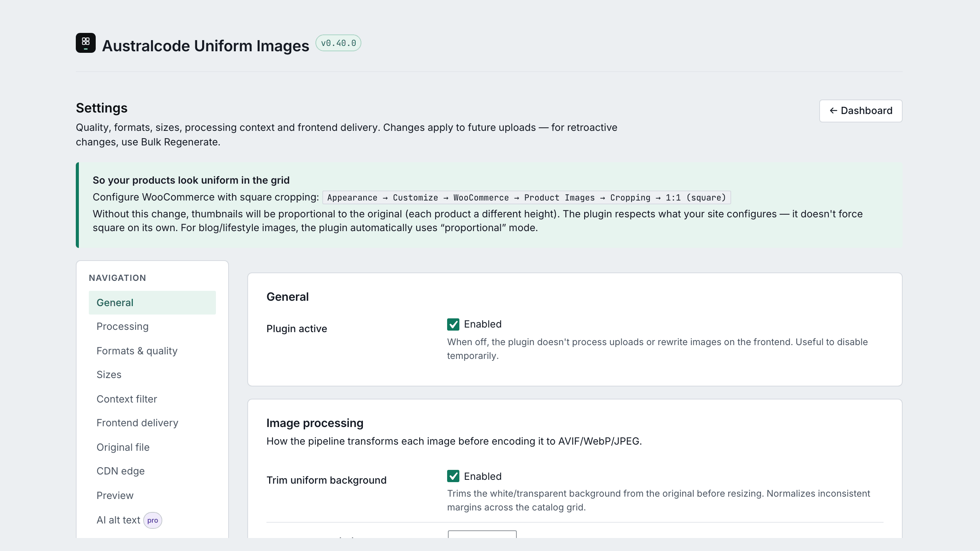Open the Context filter section
The image size is (980, 551).
152,399
